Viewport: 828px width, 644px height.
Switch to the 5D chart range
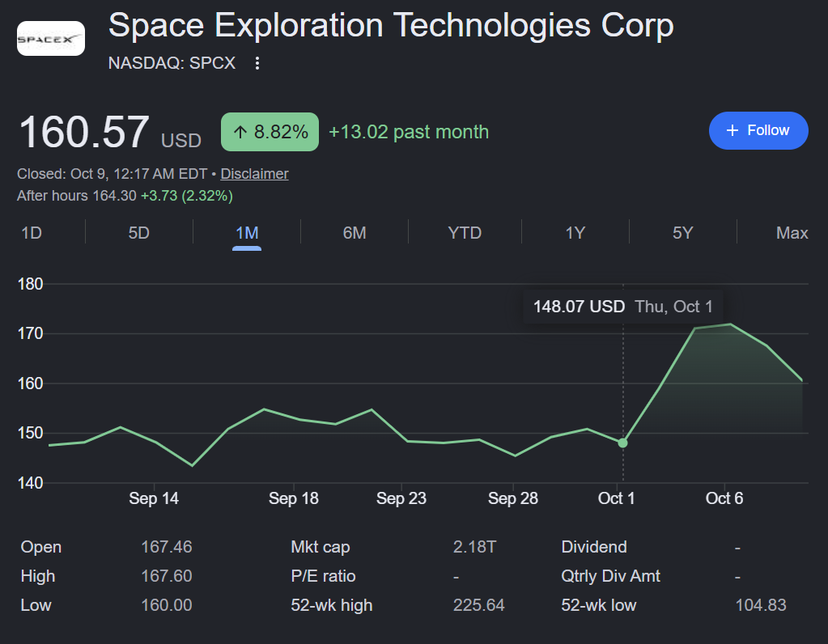tap(139, 233)
